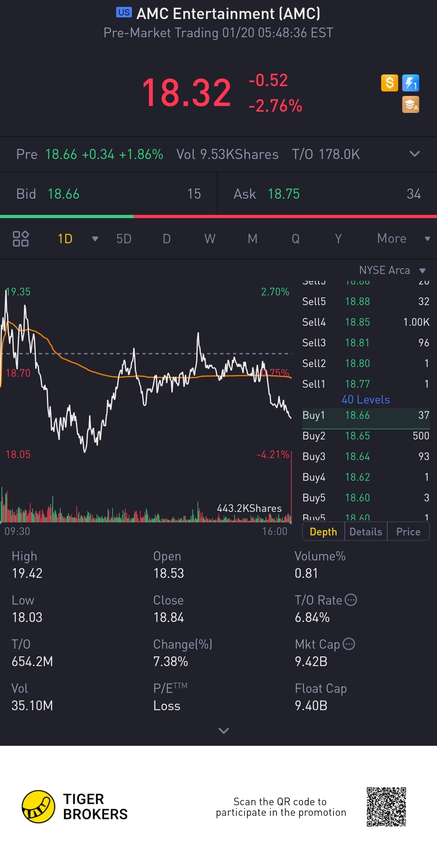Switch to the Details tab

pos(365,532)
